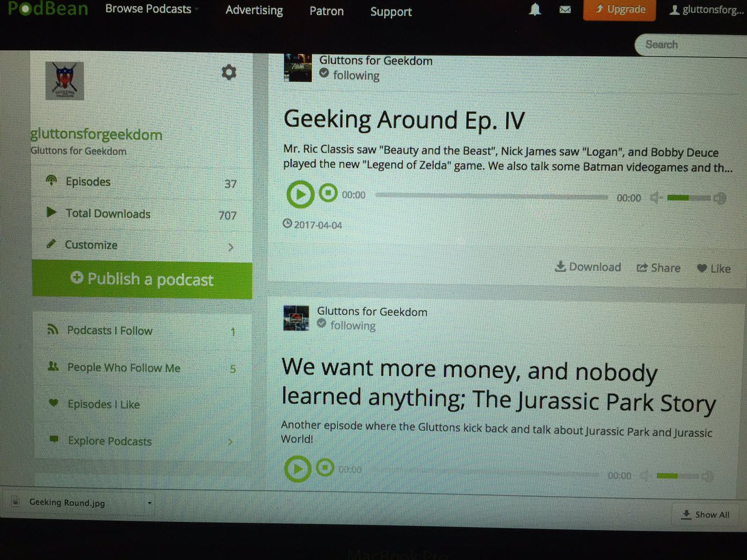
Task: Click the 2017-04-04 date stamp
Action: [312, 224]
